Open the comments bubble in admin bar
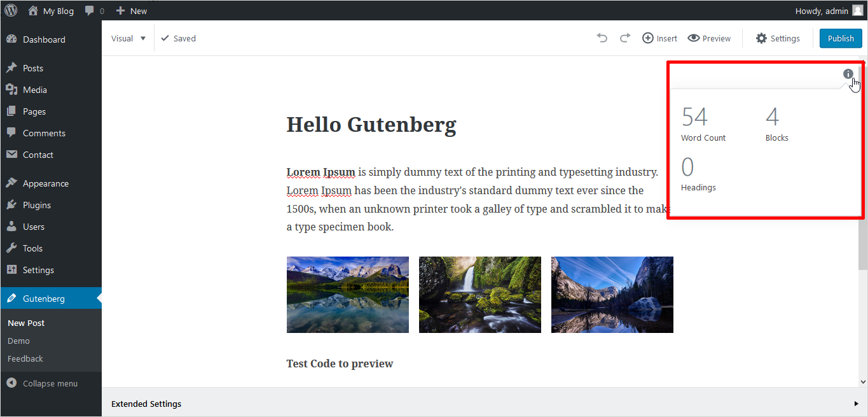 pyautogui.click(x=94, y=11)
